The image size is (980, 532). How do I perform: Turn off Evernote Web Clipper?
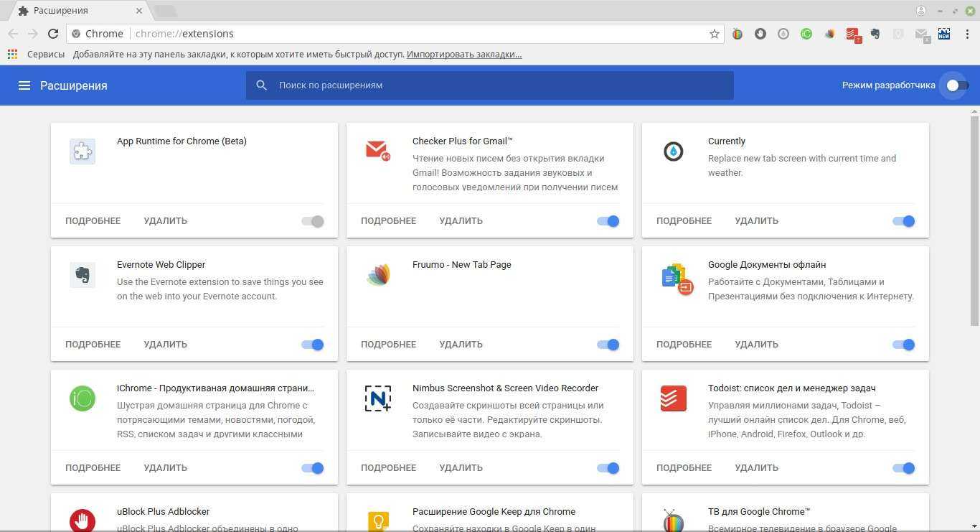[313, 345]
